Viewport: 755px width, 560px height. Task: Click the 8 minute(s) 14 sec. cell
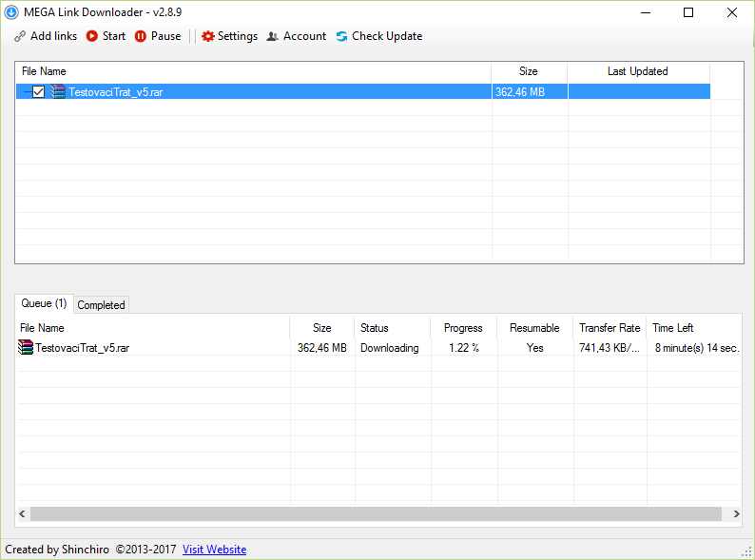click(697, 348)
